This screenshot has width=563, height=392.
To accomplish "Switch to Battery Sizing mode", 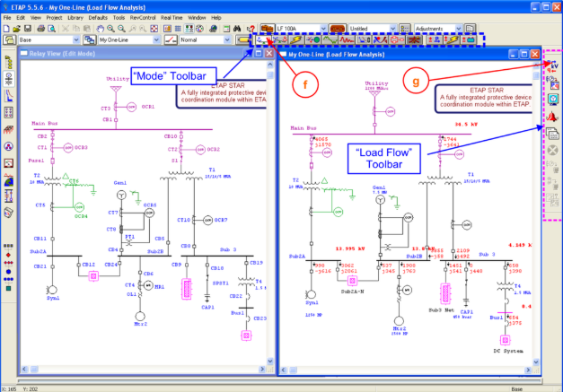I will point(469,39).
